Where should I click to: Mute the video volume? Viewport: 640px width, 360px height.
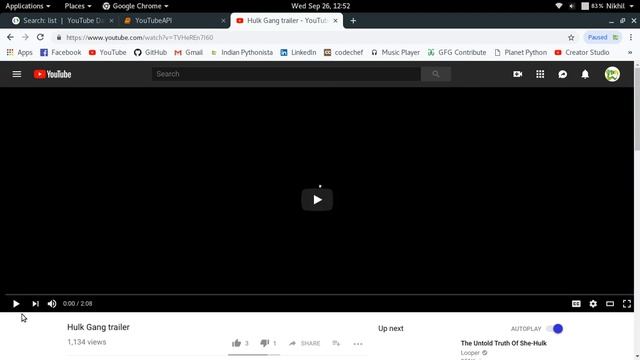(52, 304)
